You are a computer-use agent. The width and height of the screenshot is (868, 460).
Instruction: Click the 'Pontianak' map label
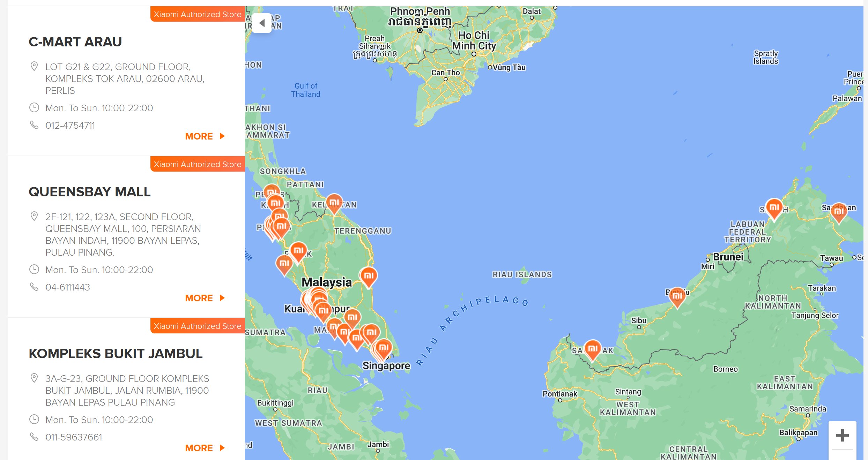pyautogui.click(x=560, y=394)
